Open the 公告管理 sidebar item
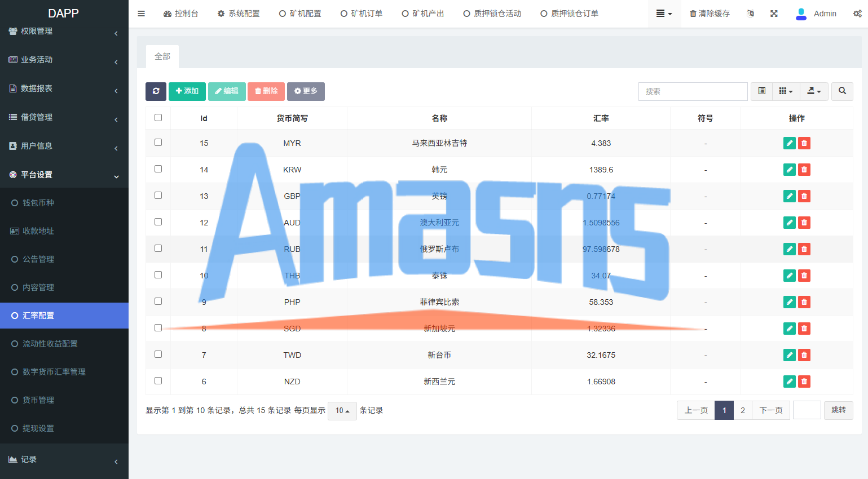Image resolution: width=868 pixels, height=479 pixels. (x=64, y=259)
